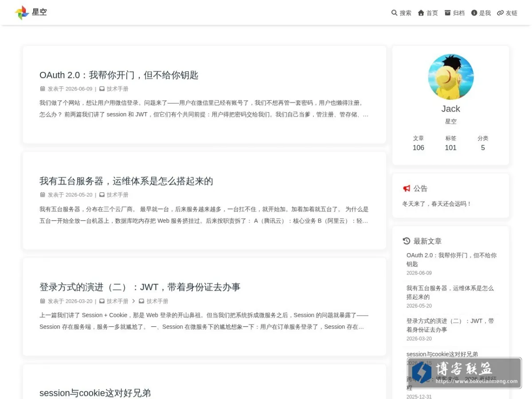Click the chain link icon
This screenshot has width=532, height=399.
point(501,13)
